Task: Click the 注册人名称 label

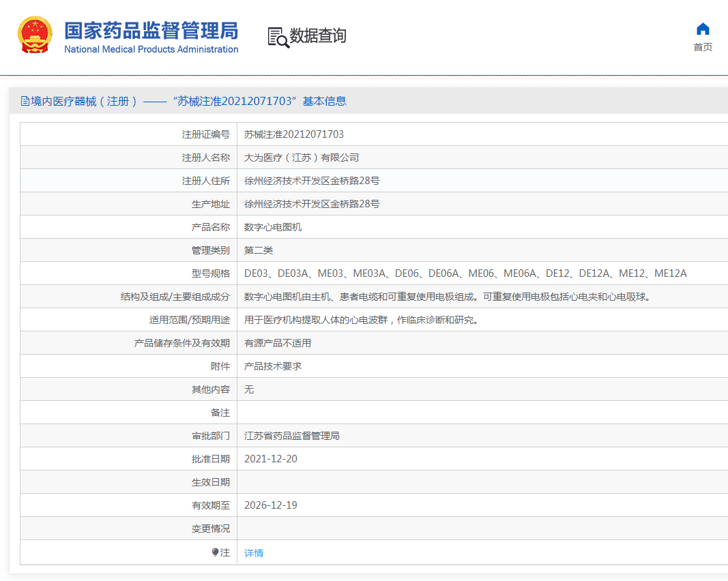Action: tap(206, 158)
